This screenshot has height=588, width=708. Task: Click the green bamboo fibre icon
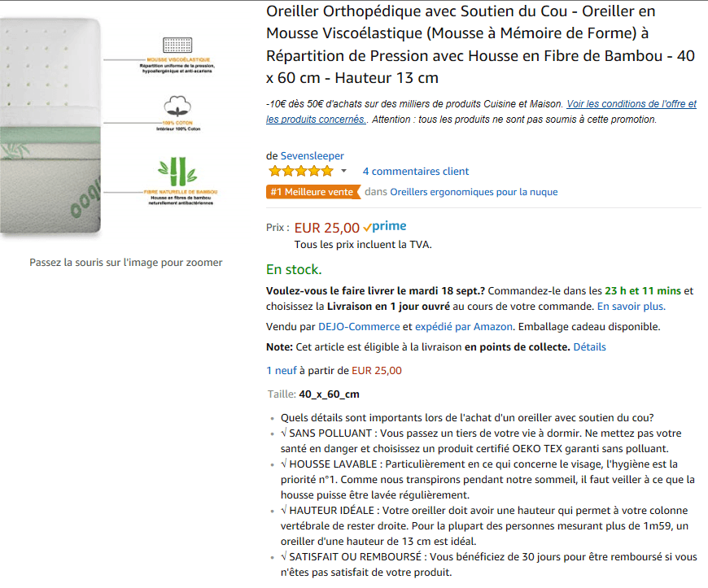pos(177,170)
